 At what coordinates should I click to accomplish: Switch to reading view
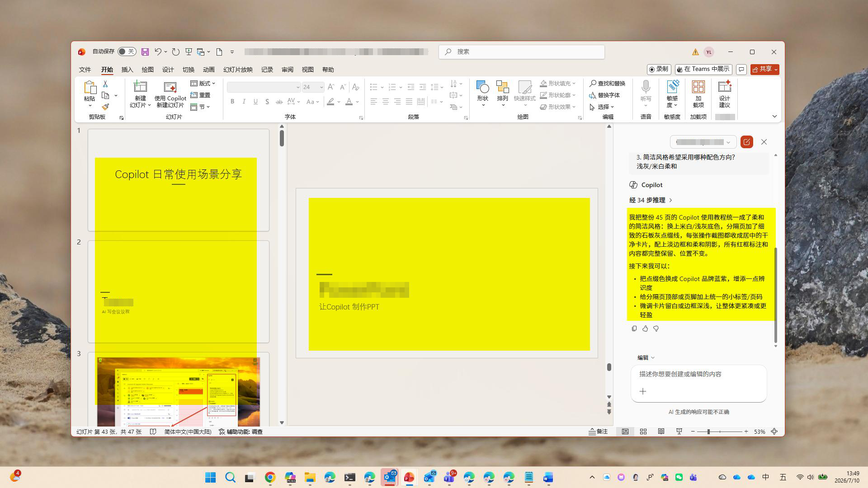[x=661, y=432]
